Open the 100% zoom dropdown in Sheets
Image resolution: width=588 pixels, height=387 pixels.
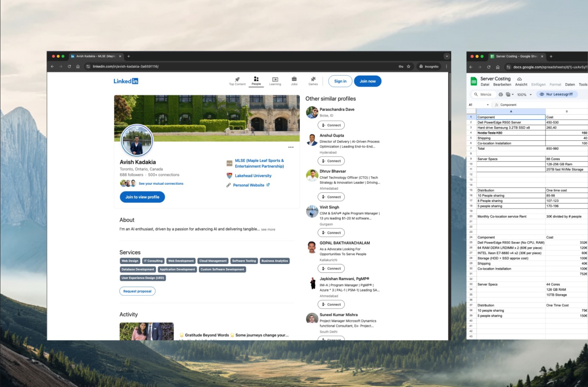(x=524, y=94)
